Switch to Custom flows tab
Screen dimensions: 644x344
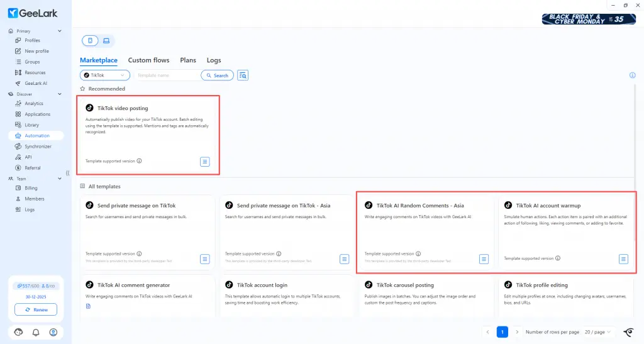pos(148,60)
